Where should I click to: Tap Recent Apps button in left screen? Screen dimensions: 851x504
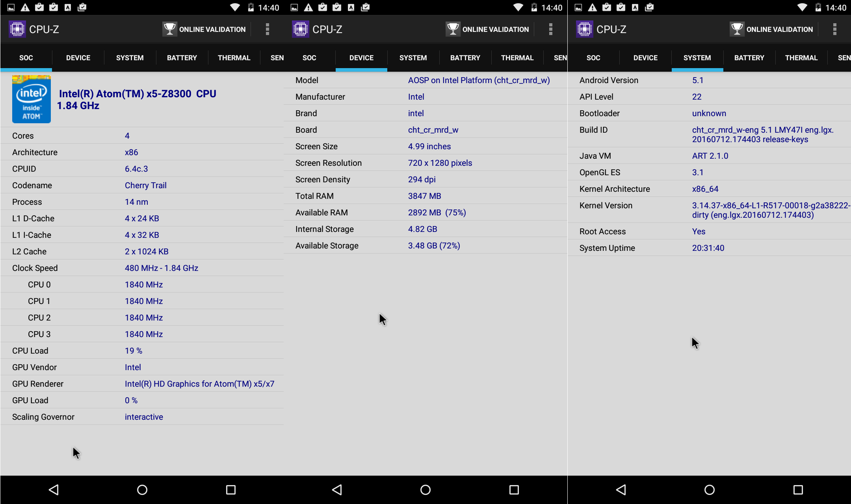click(x=231, y=490)
